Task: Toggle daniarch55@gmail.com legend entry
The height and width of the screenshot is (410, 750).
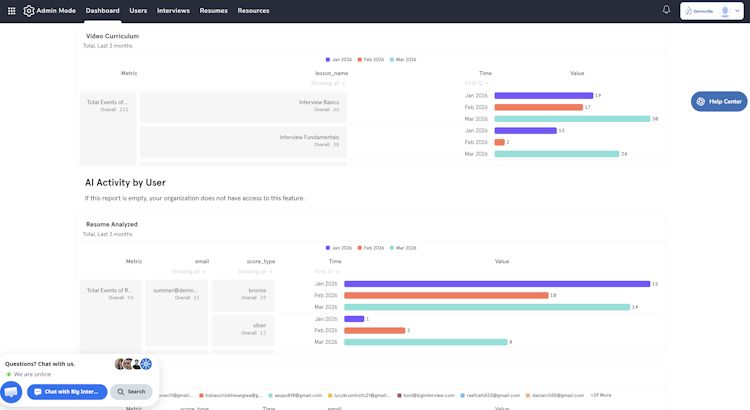Action: click(555, 395)
